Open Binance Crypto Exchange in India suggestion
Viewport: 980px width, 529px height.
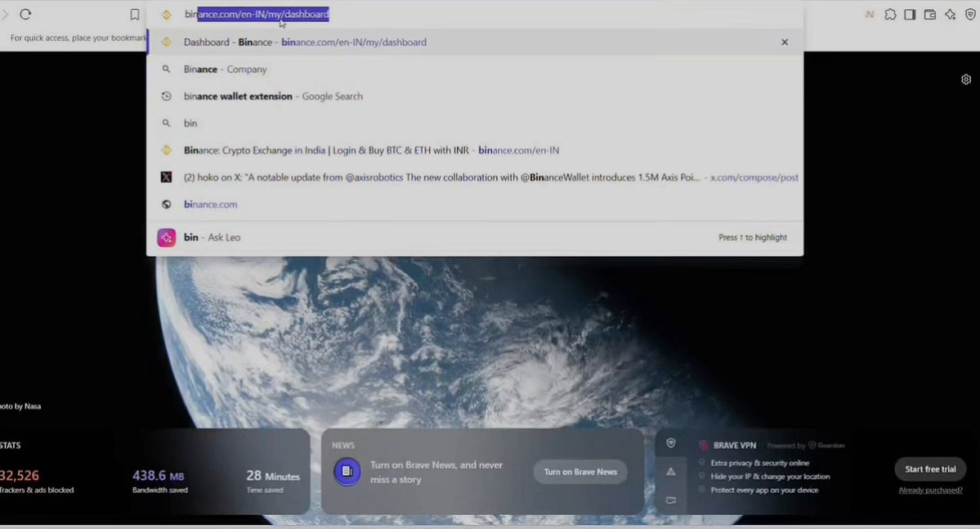click(475, 150)
